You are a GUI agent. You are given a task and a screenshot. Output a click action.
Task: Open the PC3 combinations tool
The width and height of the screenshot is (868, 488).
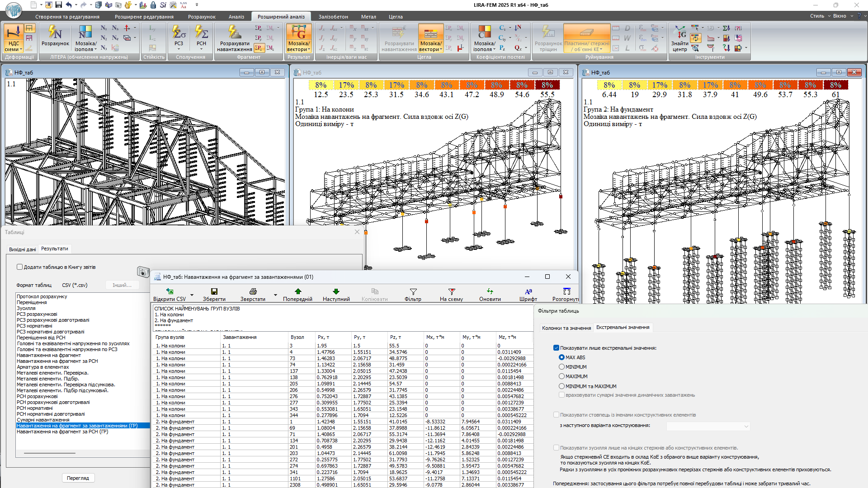179,37
